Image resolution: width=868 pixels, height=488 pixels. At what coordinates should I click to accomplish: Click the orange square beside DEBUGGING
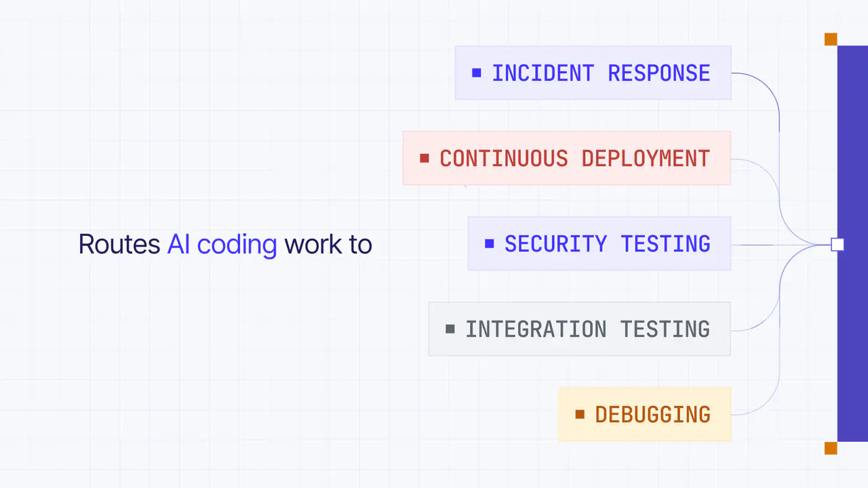pyautogui.click(x=580, y=414)
